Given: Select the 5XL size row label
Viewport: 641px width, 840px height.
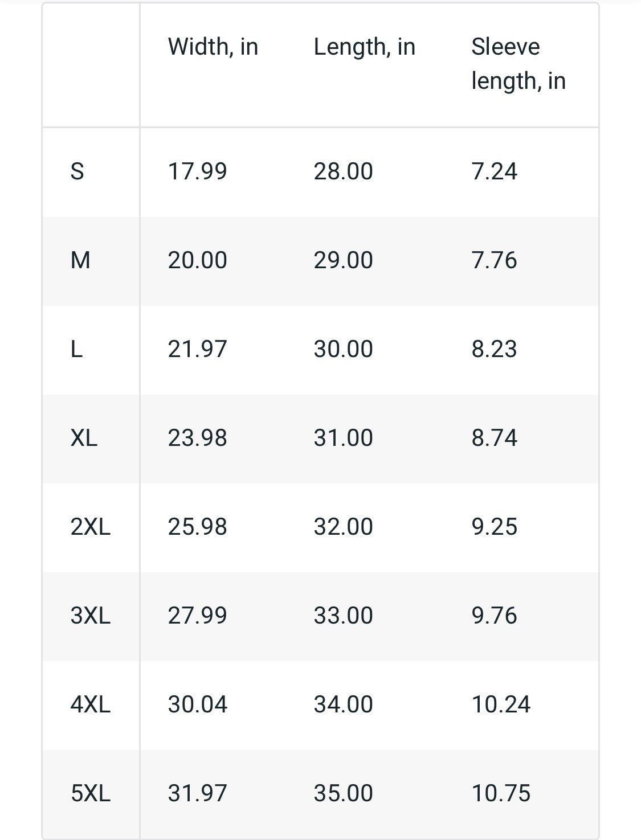Looking at the screenshot, I should (90, 793).
